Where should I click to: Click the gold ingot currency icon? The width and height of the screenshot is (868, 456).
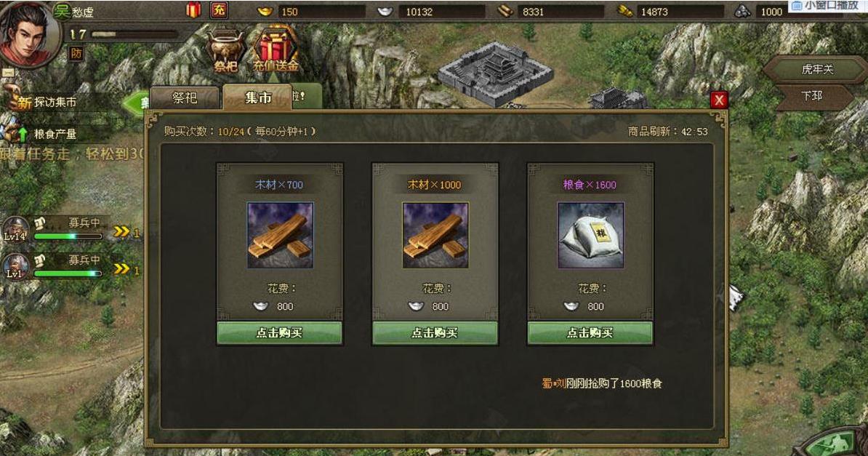(x=265, y=11)
